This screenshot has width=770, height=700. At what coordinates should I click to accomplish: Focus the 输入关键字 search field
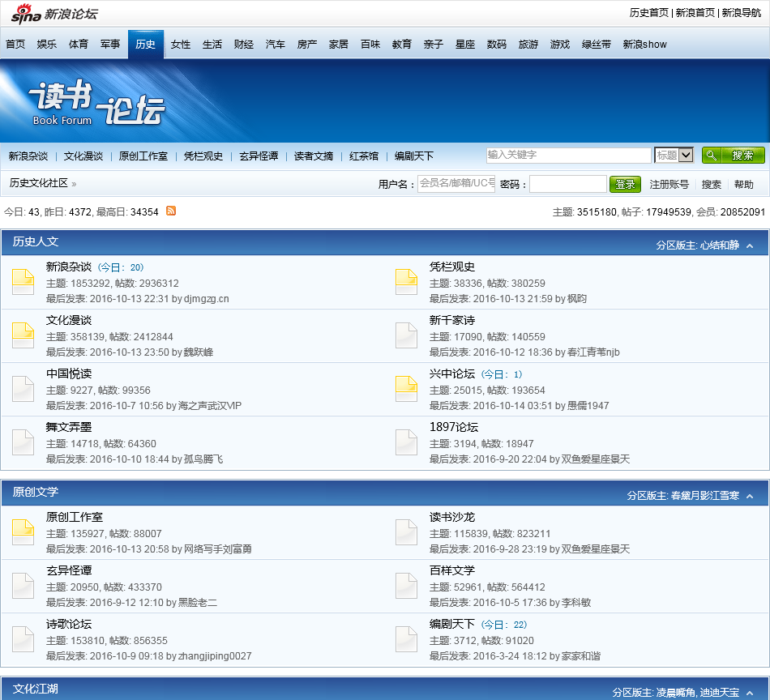569,155
